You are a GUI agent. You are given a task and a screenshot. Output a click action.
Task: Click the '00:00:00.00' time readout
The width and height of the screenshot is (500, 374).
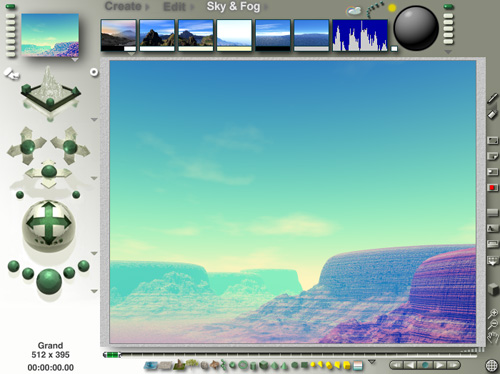click(50, 368)
